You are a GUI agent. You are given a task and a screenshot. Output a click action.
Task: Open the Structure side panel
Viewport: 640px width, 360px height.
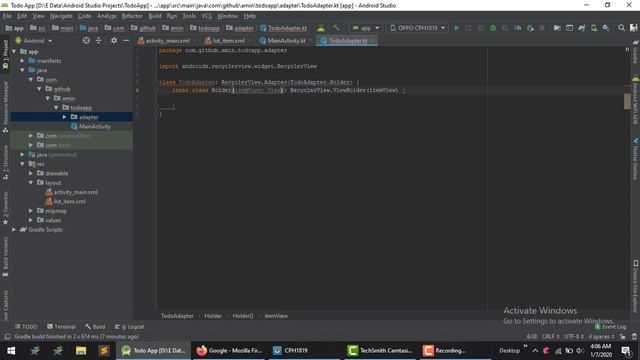click(5, 162)
